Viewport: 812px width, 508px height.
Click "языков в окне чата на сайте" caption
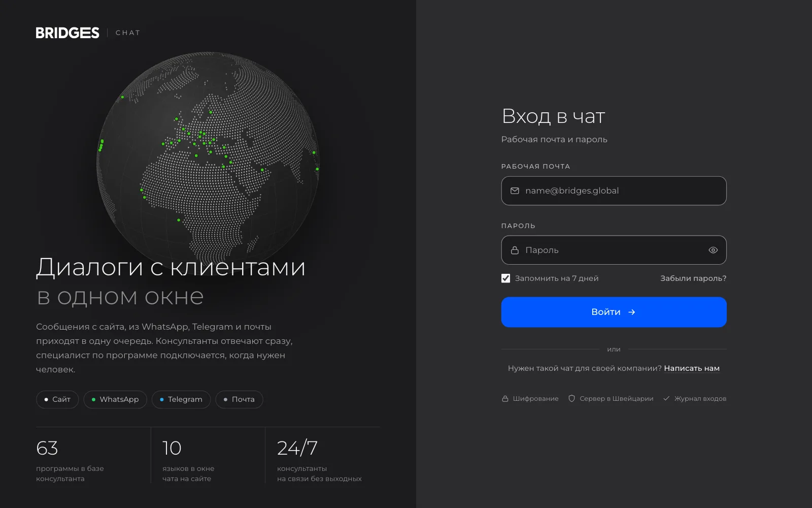(x=188, y=473)
